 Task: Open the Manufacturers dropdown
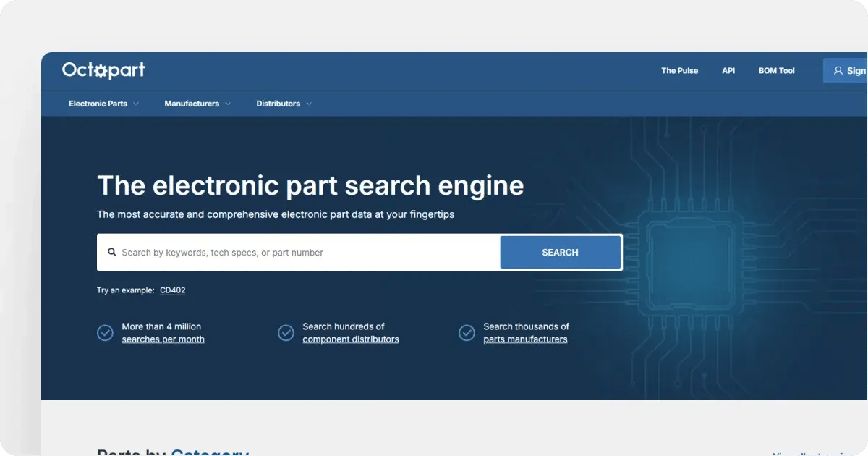[x=197, y=103]
